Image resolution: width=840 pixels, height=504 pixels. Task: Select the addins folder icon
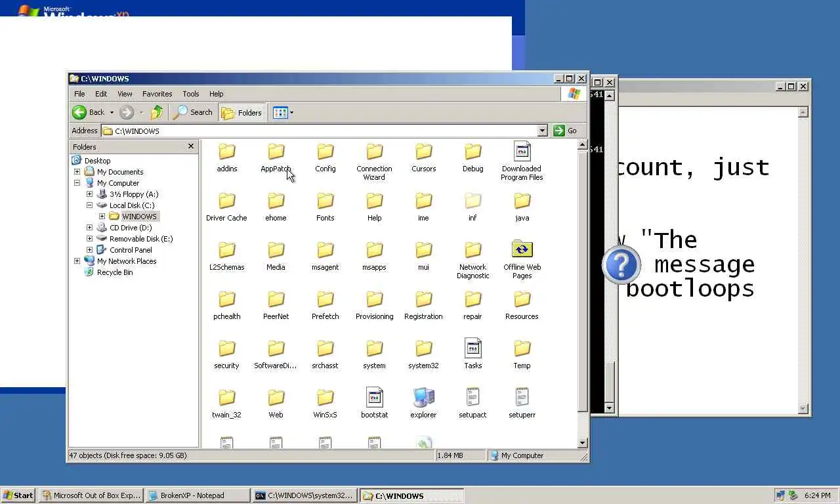(227, 152)
